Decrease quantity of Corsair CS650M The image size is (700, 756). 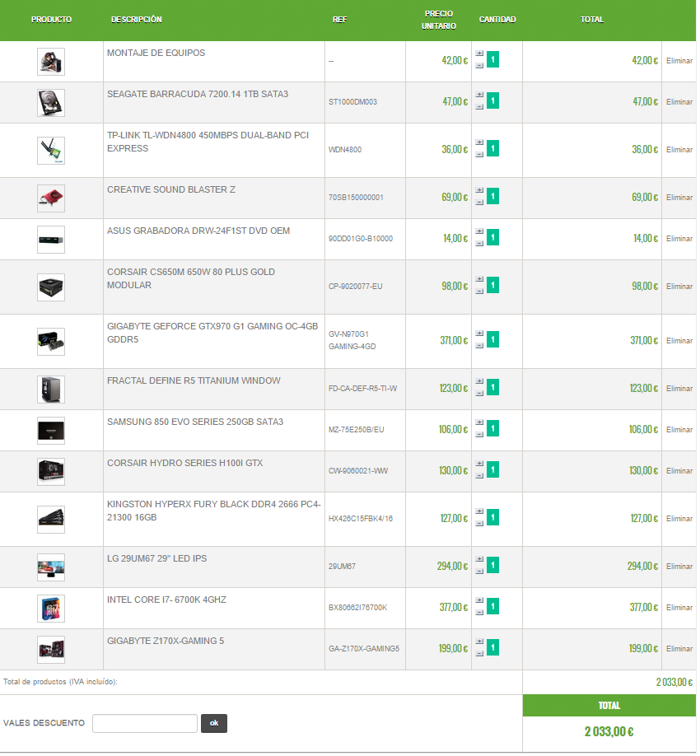[479, 292]
